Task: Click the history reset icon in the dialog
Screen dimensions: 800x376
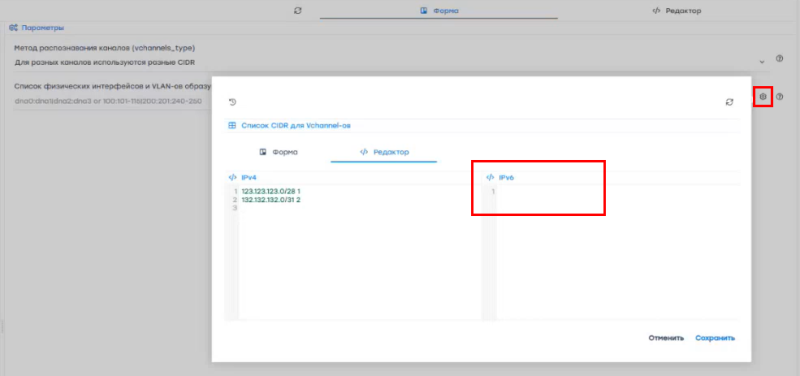Action: [233, 102]
